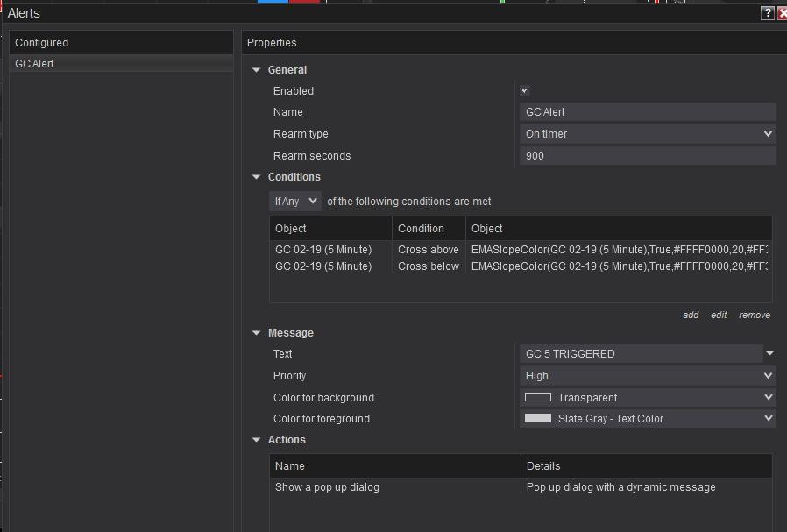Collapse the General section
This screenshot has height=532, width=787.
pyautogui.click(x=257, y=70)
